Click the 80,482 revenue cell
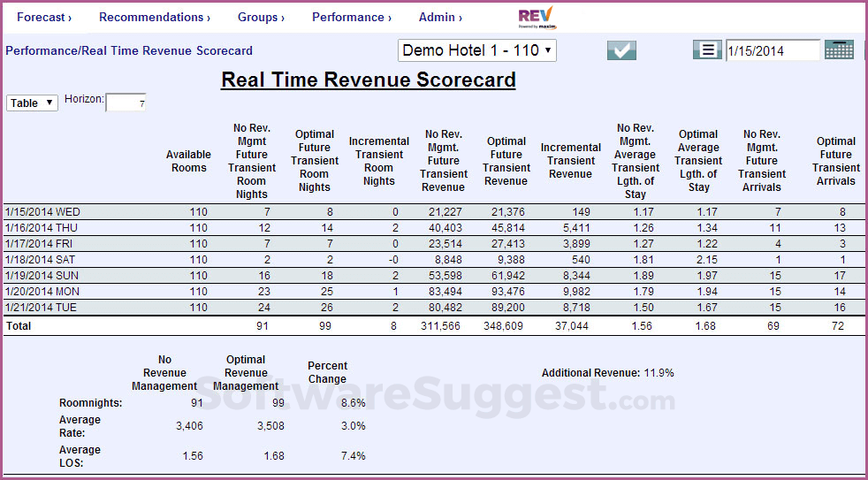The height and width of the screenshot is (480, 868). click(x=446, y=308)
